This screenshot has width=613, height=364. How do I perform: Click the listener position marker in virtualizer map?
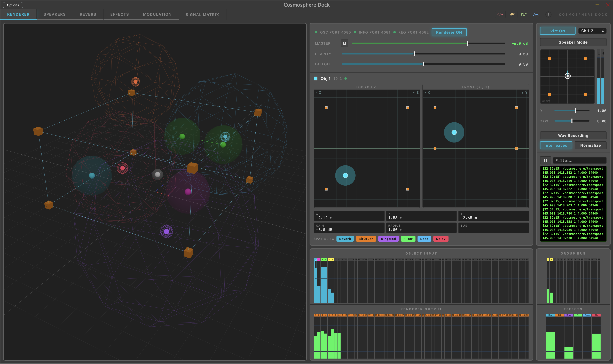click(x=567, y=76)
